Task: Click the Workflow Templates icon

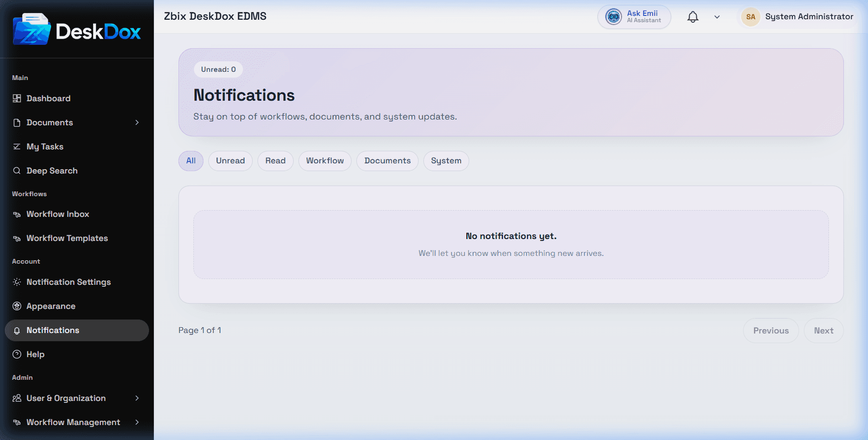Action: 17,238
